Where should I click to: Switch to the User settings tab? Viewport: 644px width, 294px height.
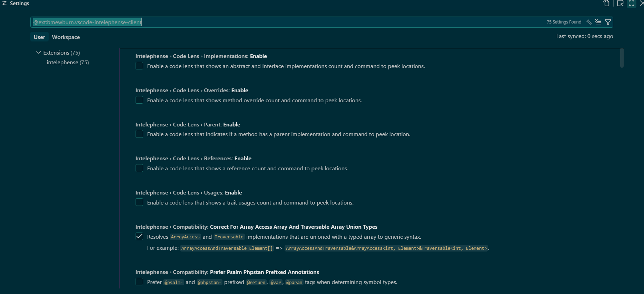pyautogui.click(x=39, y=37)
